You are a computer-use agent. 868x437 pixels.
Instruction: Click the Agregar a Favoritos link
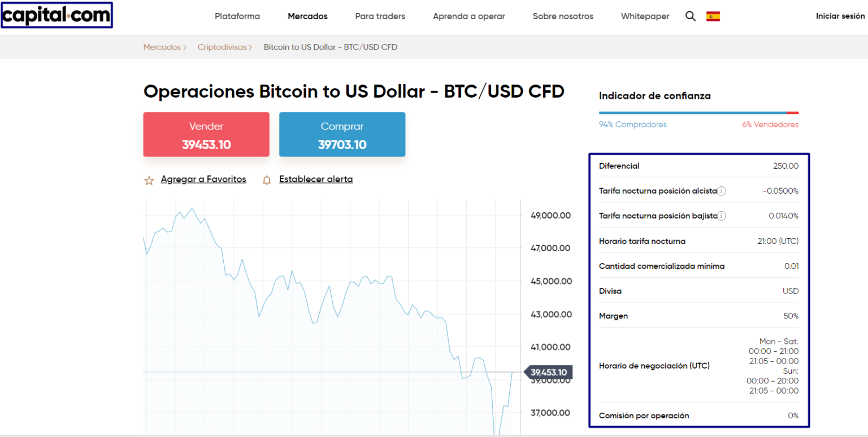(x=203, y=180)
